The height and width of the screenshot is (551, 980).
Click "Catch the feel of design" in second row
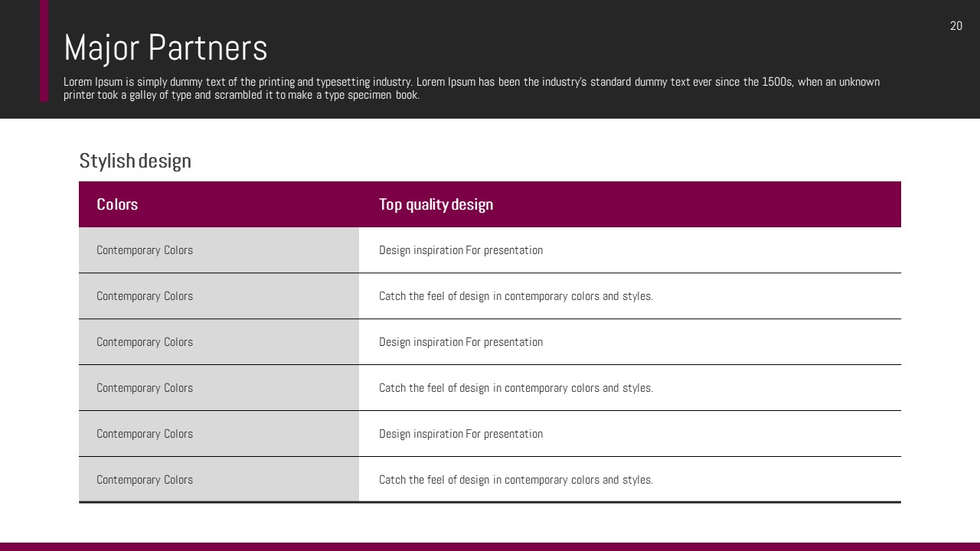click(515, 296)
